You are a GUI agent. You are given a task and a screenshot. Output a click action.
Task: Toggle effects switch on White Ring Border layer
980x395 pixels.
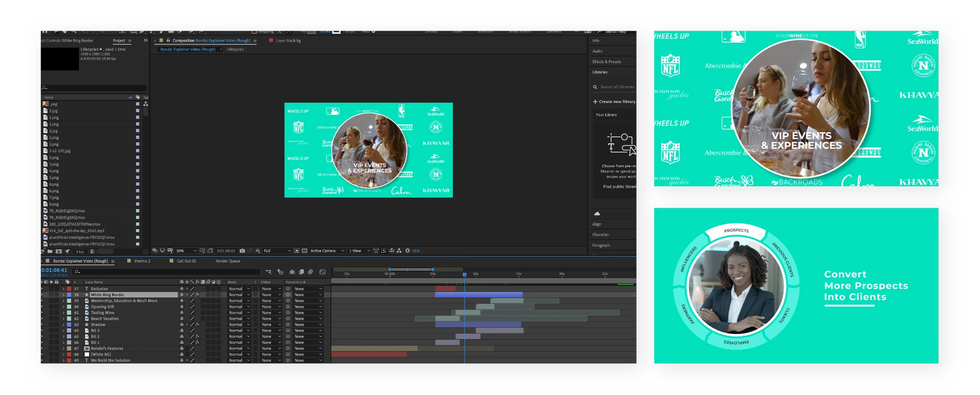(198, 295)
